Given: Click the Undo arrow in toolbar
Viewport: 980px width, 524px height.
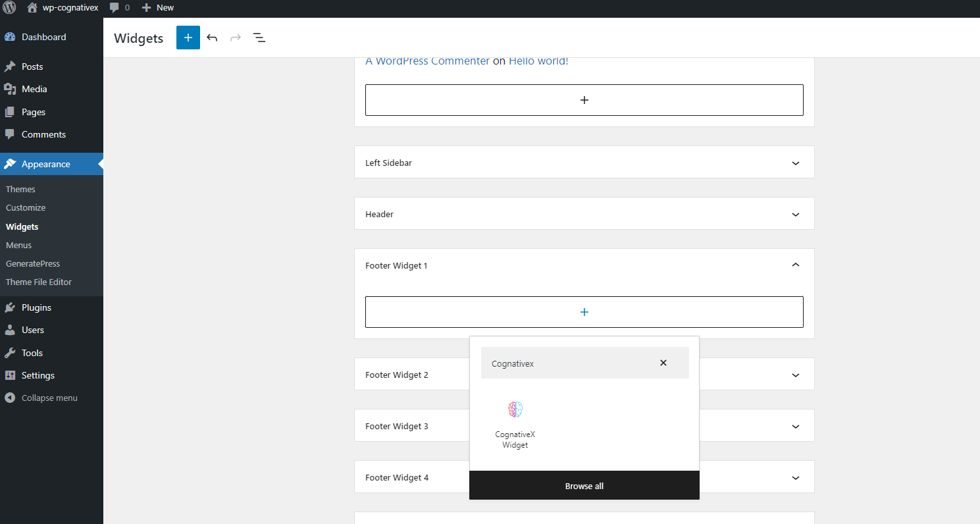Looking at the screenshot, I should pyautogui.click(x=212, y=38).
